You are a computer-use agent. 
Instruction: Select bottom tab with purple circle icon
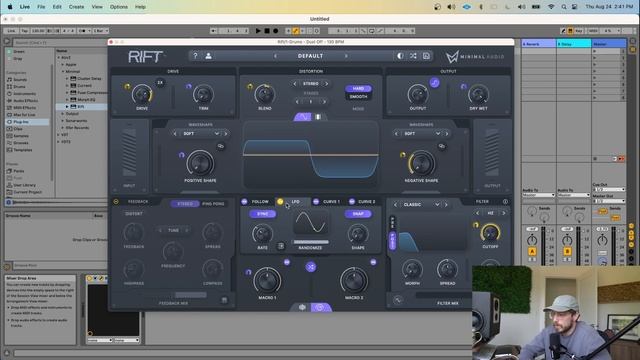click(320, 307)
